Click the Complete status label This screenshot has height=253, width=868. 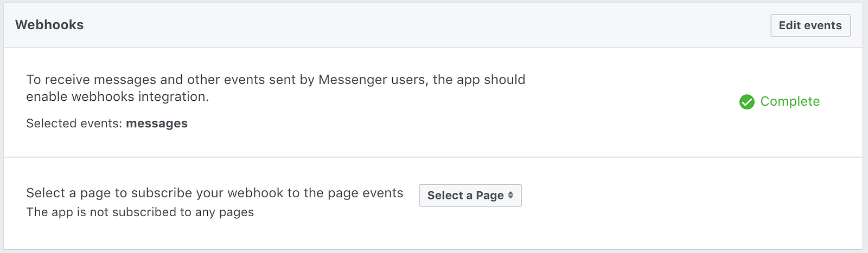coord(790,101)
